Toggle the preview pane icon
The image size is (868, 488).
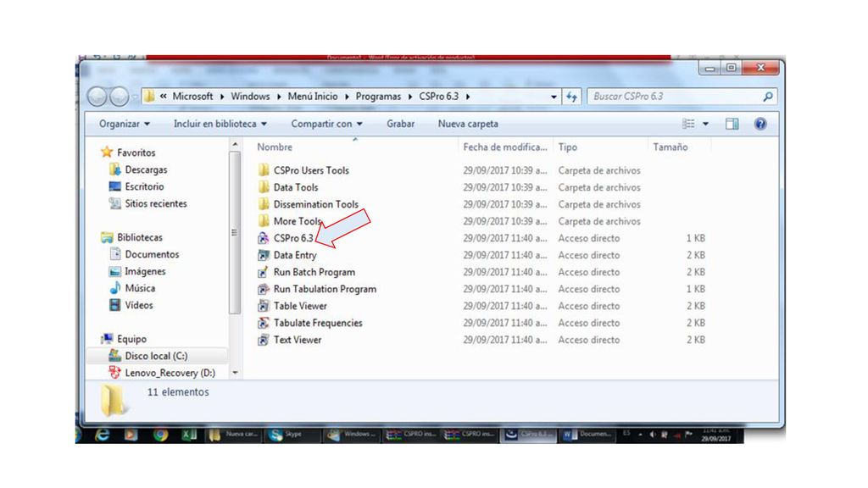(x=732, y=124)
